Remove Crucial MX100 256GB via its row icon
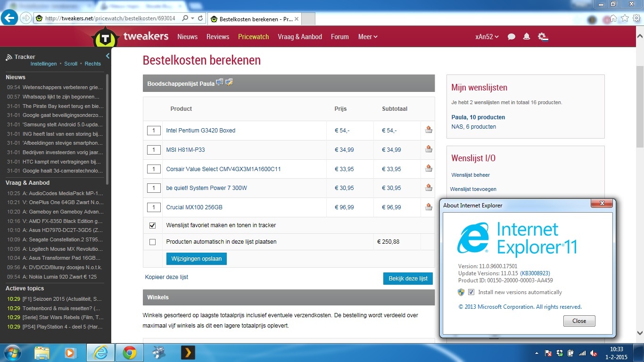This screenshot has width=644, height=362. pyautogui.click(x=429, y=206)
